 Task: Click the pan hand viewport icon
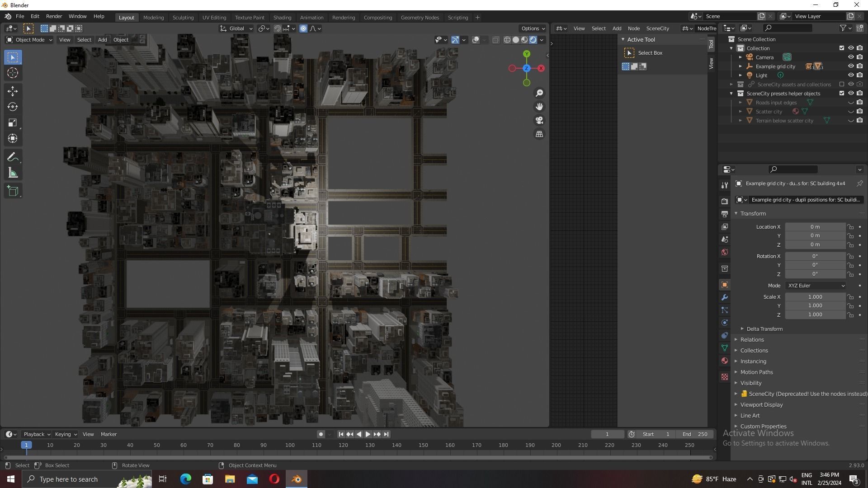[539, 107]
